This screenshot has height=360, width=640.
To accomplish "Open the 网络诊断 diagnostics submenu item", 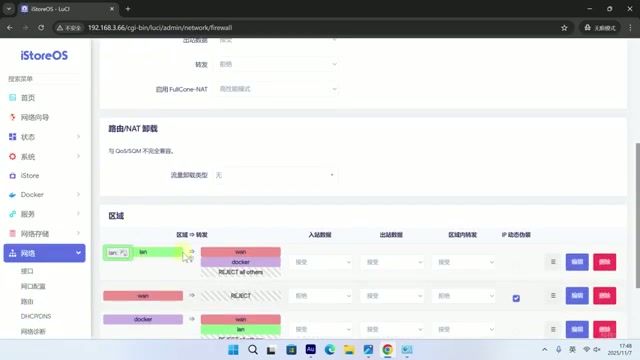I will tap(33, 331).
